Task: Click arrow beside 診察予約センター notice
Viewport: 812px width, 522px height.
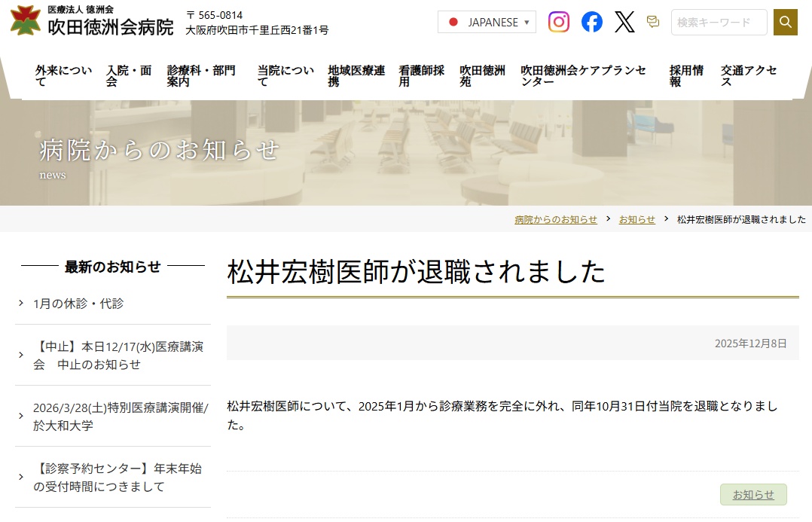Action: click(21, 478)
